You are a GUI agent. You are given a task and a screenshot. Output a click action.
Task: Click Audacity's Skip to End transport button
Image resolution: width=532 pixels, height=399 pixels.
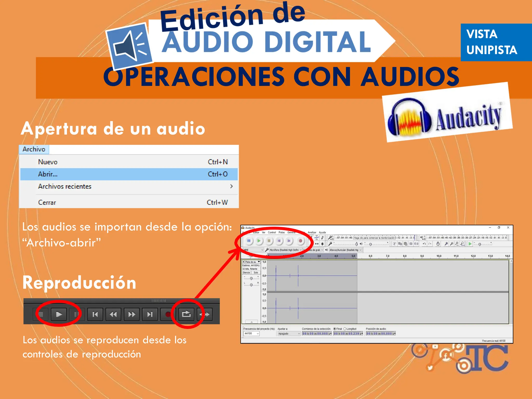tap(289, 241)
